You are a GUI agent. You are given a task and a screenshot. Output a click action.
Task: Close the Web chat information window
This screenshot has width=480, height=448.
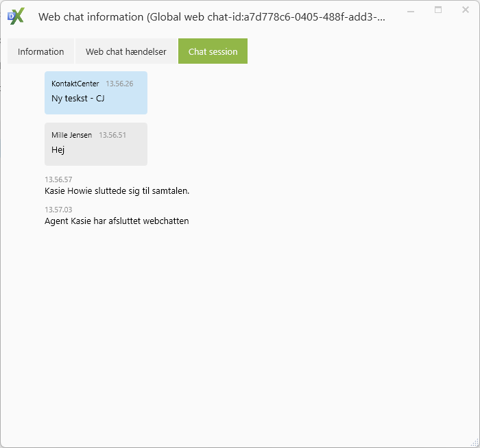(x=466, y=10)
